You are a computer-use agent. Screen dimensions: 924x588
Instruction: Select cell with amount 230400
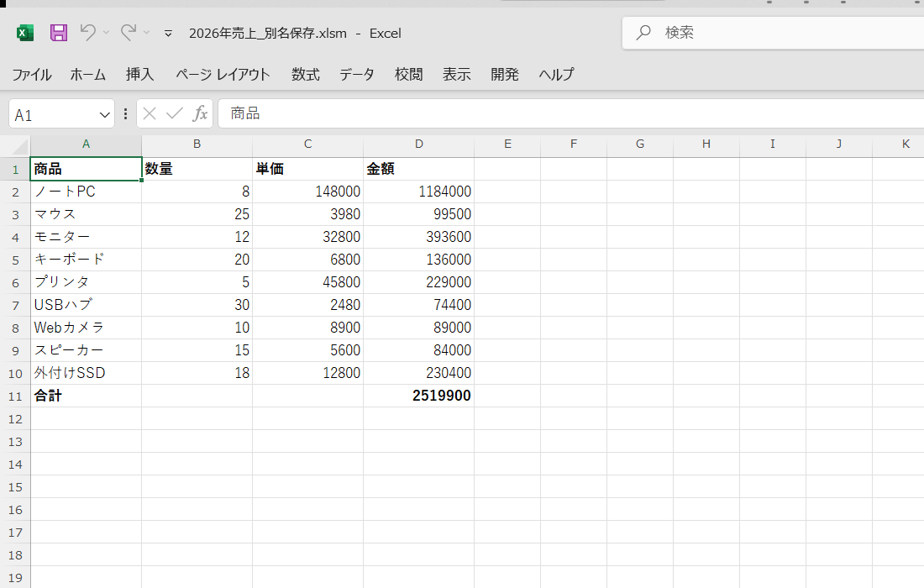(419, 374)
